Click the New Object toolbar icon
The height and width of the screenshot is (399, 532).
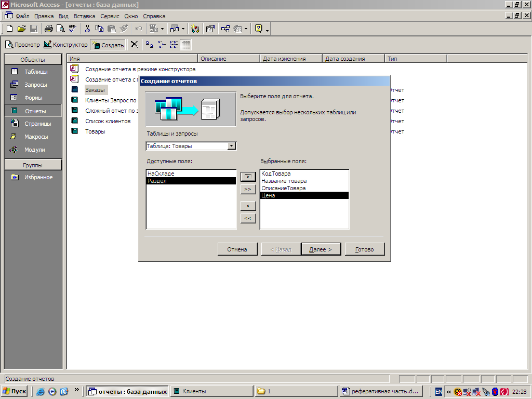coord(237,29)
